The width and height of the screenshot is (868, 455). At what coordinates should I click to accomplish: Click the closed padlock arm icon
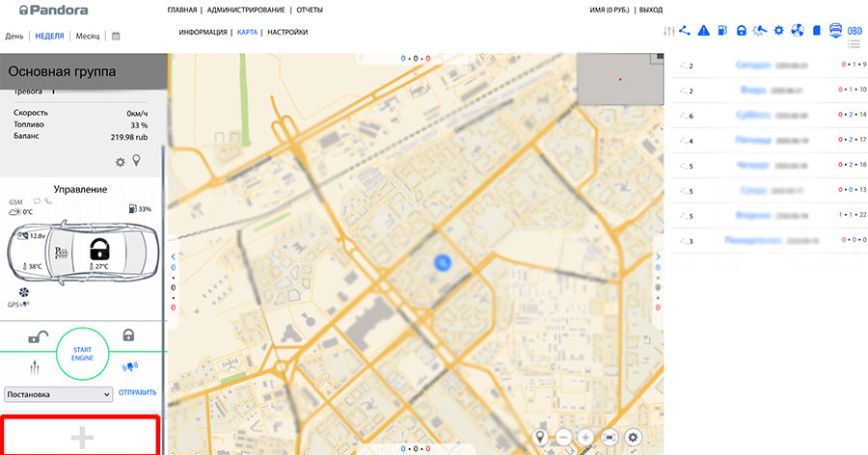coord(128,335)
